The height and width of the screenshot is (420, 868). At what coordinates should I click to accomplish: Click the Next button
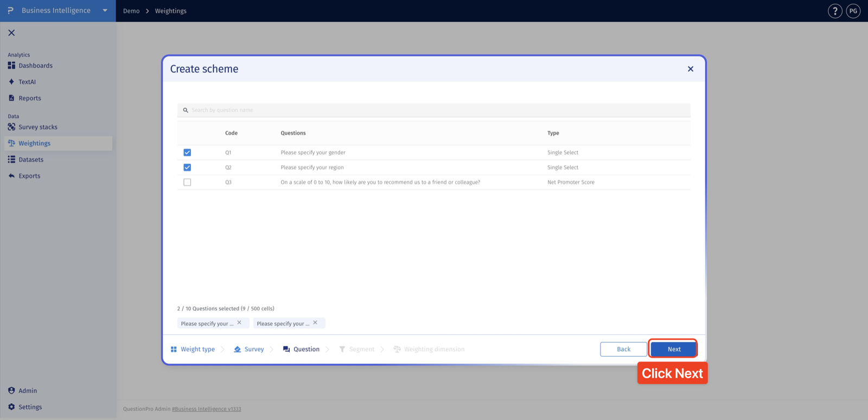674,349
